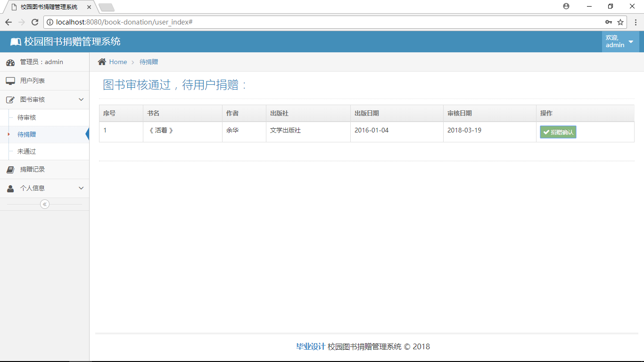
Task: Click browser forward arrow
Action: click(22, 22)
